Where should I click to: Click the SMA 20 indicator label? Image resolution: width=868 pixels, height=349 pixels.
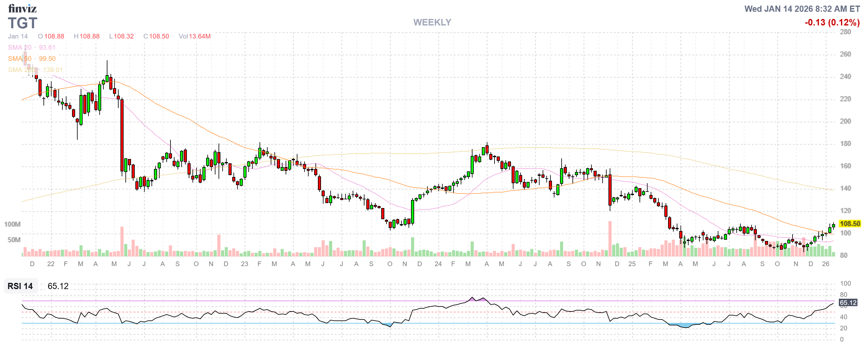coord(20,48)
